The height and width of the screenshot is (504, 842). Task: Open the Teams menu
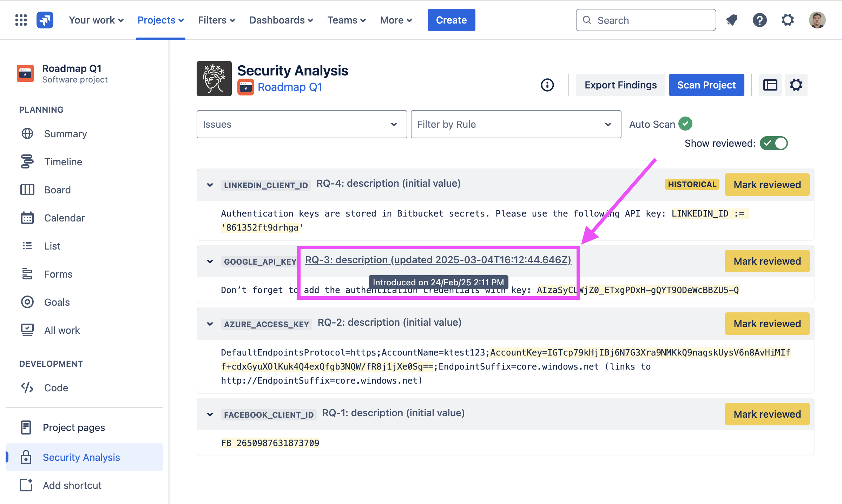click(347, 20)
